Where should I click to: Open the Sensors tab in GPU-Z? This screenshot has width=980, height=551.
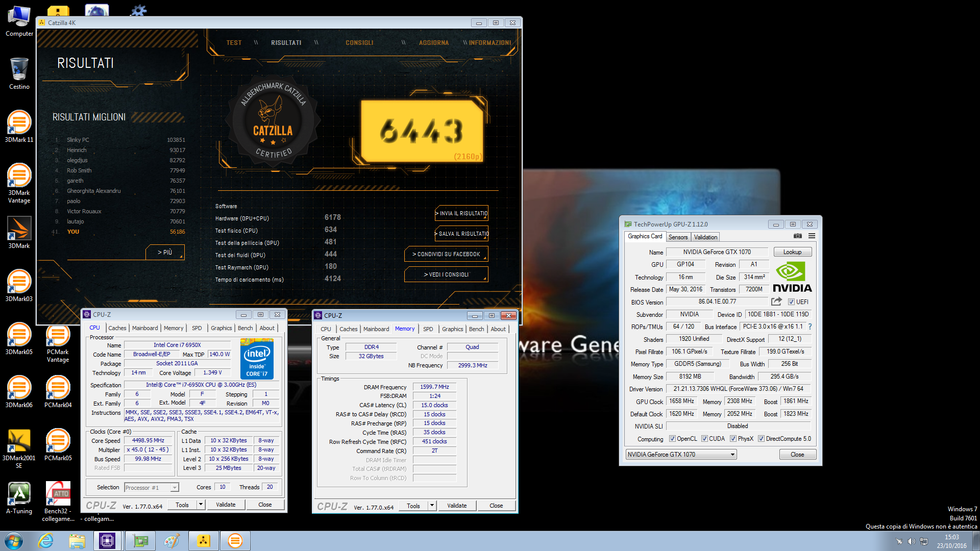678,237
